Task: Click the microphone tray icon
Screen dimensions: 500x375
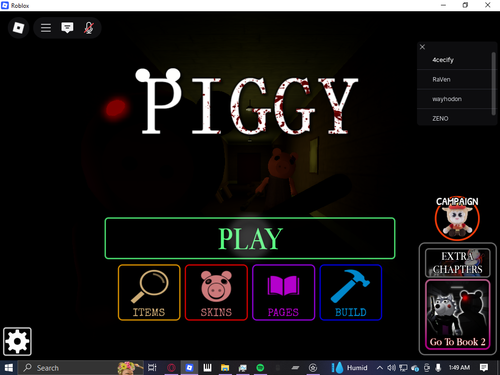Action: coord(438,368)
